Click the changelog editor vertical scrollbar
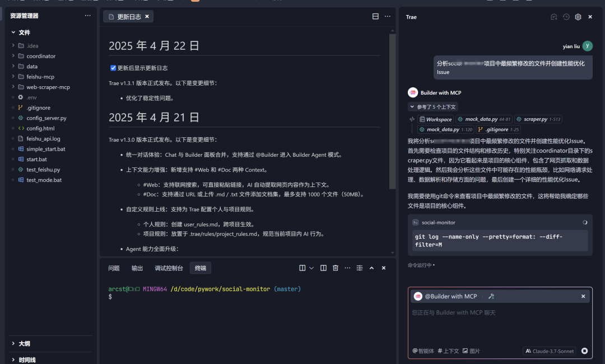 pyautogui.click(x=392, y=111)
